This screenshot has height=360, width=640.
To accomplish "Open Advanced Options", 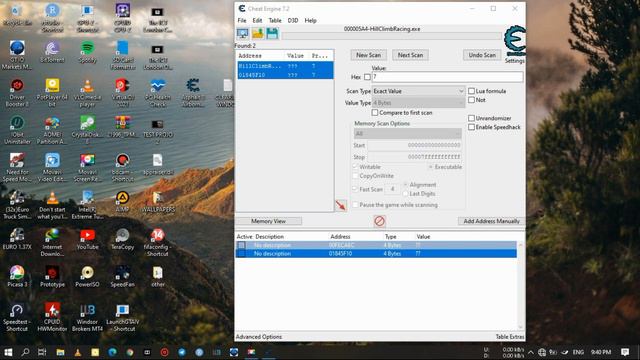I will point(259,337).
